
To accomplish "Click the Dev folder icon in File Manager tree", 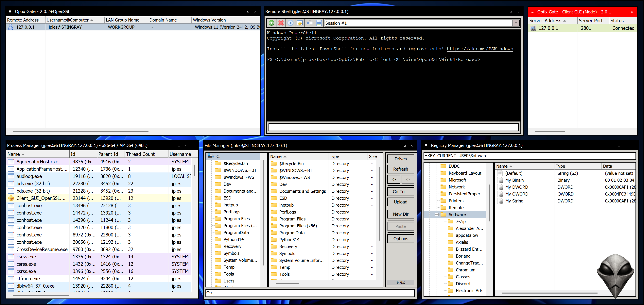I will [x=218, y=184].
